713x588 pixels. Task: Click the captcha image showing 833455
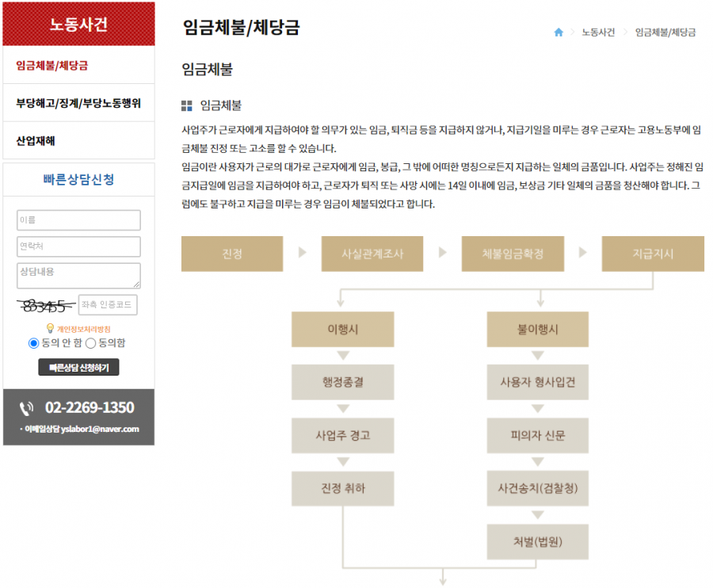pos(45,305)
